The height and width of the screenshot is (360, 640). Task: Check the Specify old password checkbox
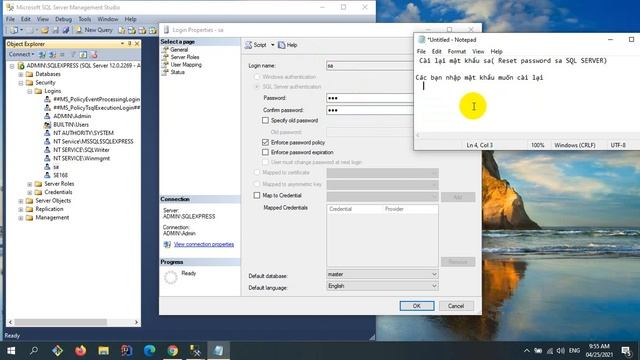click(x=265, y=121)
